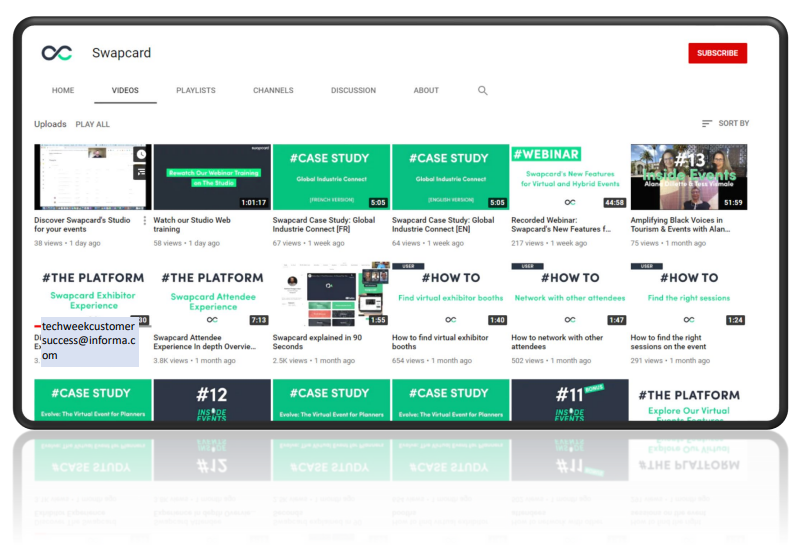Click title 'Swapcard Attendee Experience In depth Overview'
This screenshot has height=555, width=797.
click(204, 342)
